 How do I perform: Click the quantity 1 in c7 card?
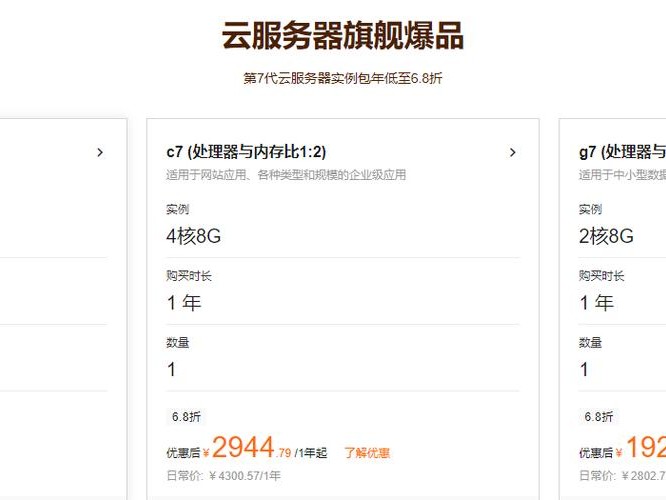(x=172, y=370)
